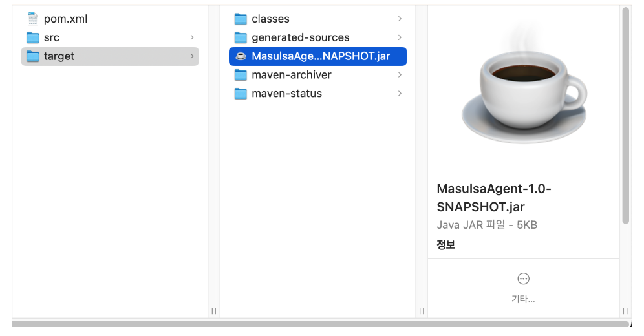644x336 pixels.
Task: Click the maven-archiver folder icon
Action: pos(241,75)
